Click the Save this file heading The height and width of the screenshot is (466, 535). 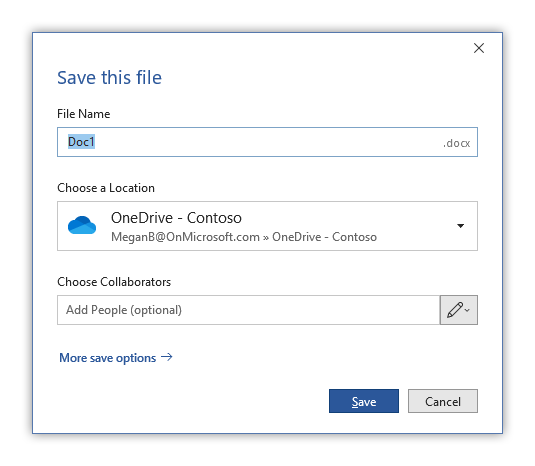(109, 77)
